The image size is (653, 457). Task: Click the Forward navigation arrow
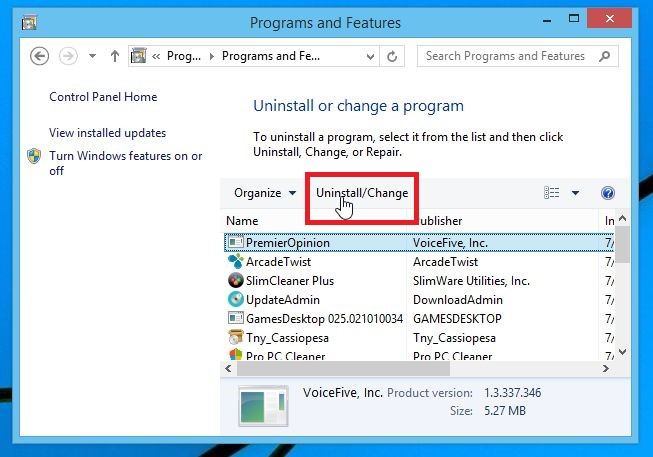68,56
